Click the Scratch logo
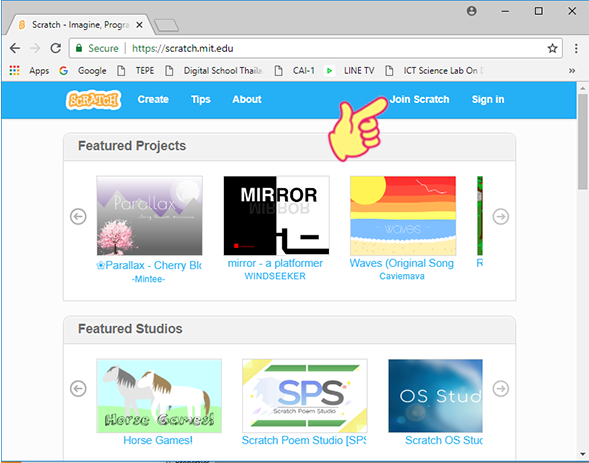 93,100
